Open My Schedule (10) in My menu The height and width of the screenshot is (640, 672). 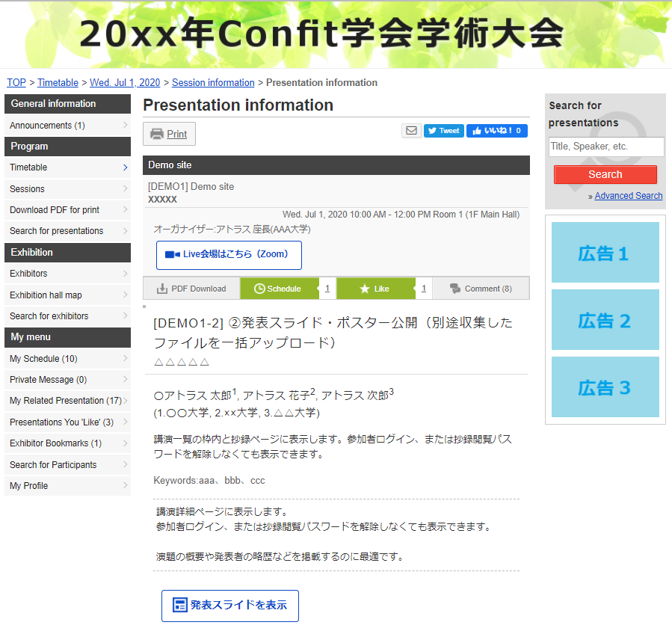coord(67,359)
